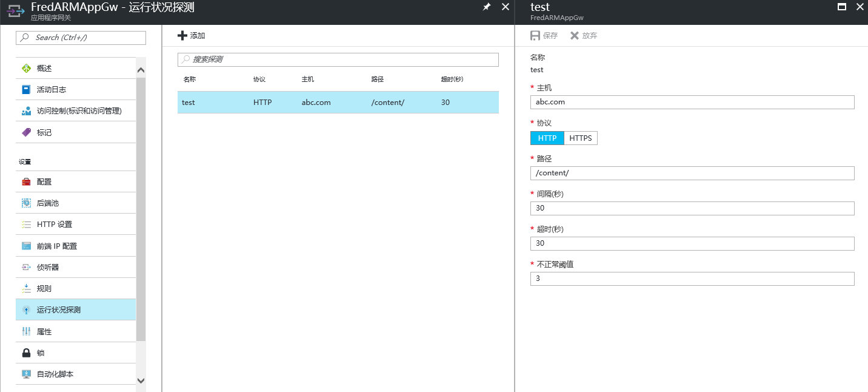Click the 侦听器 listener icon
868x392 pixels.
coord(26,267)
